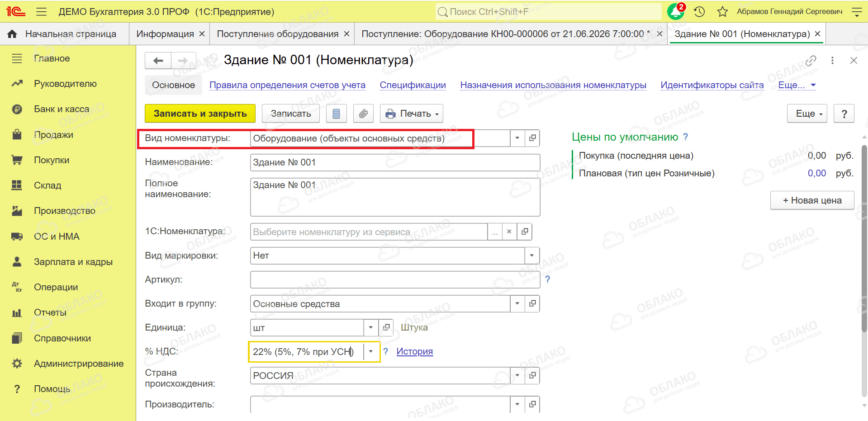Viewport: 868px width, 421px height.
Task: Expand the Вид маркировки dropdown
Action: (x=532, y=255)
